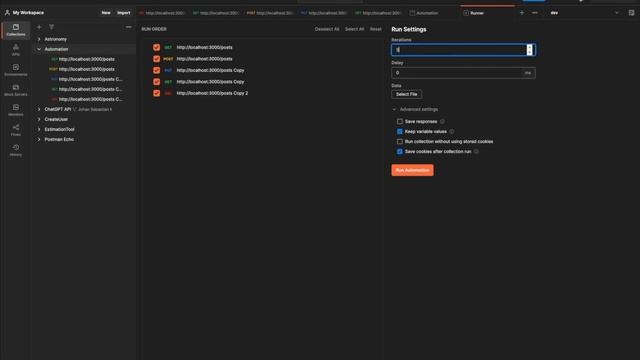Switch to the DEL localhost request tab
Viewport: 640px width, 360px height.
162,13
